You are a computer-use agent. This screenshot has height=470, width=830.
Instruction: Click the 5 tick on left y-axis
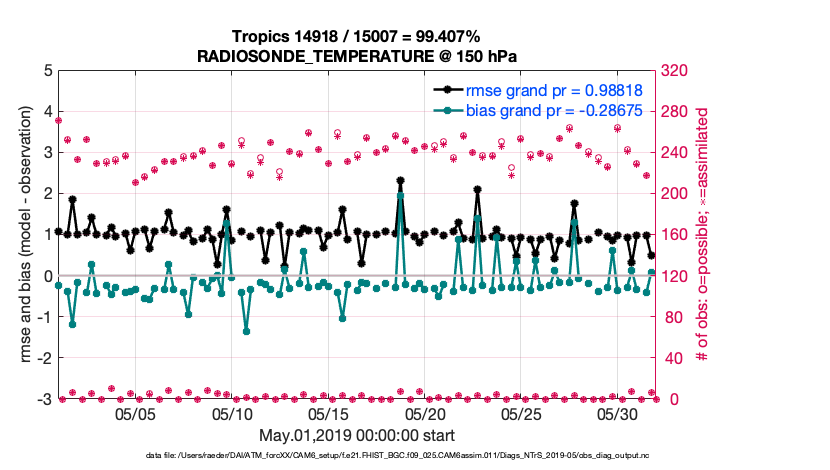(47, 71)
